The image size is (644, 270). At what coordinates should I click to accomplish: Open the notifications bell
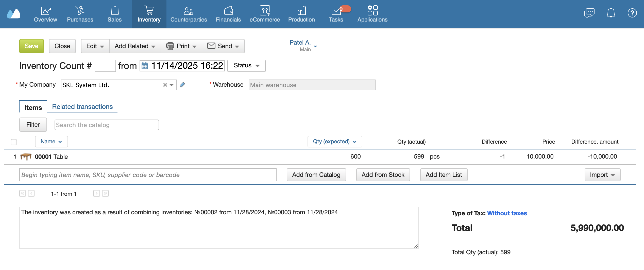click(x=611, y=13)
